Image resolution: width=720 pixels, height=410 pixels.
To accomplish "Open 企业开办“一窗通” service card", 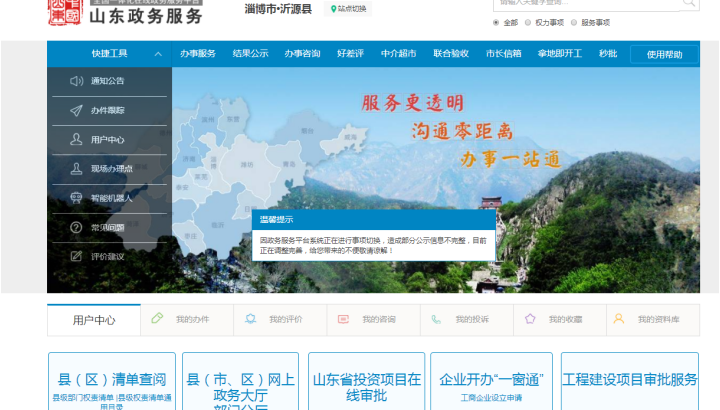I will coord(491,380).
